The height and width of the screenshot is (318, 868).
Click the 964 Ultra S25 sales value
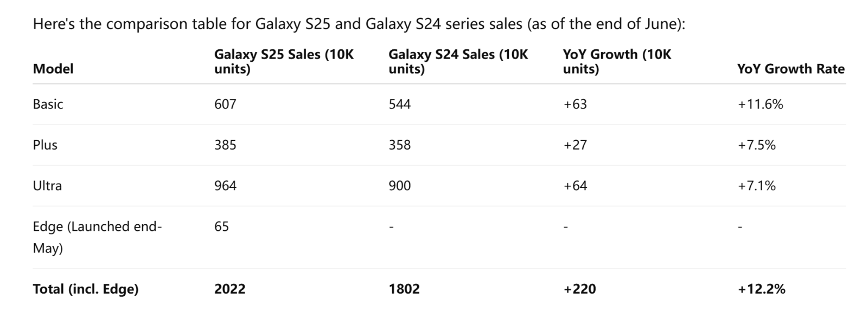pos(225,185)
